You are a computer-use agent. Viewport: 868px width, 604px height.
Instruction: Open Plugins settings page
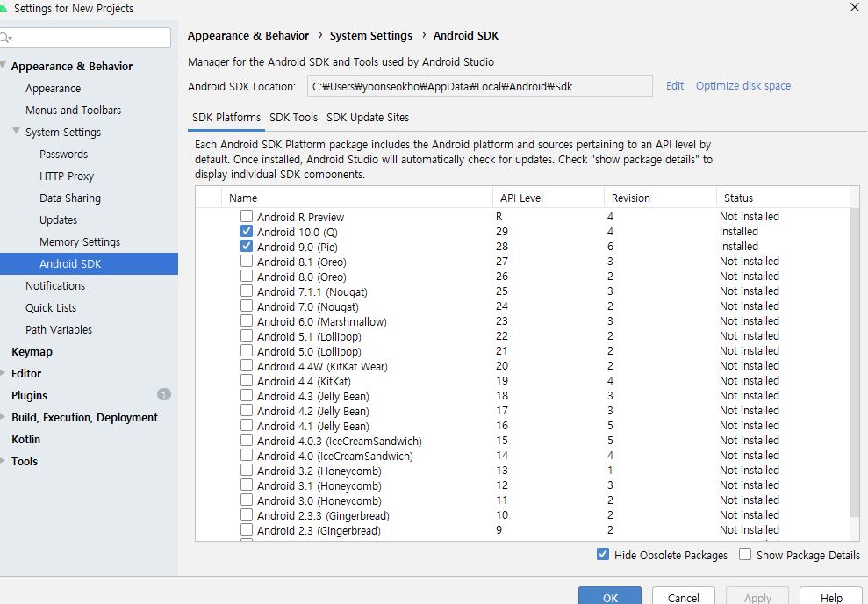29,395
